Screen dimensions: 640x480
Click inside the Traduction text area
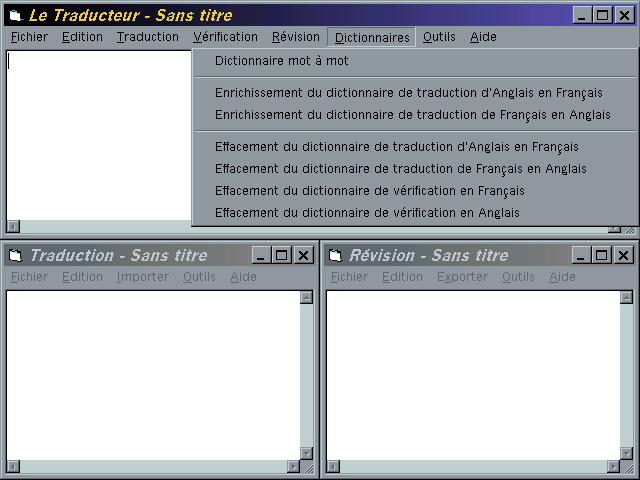tap(153, 376)
